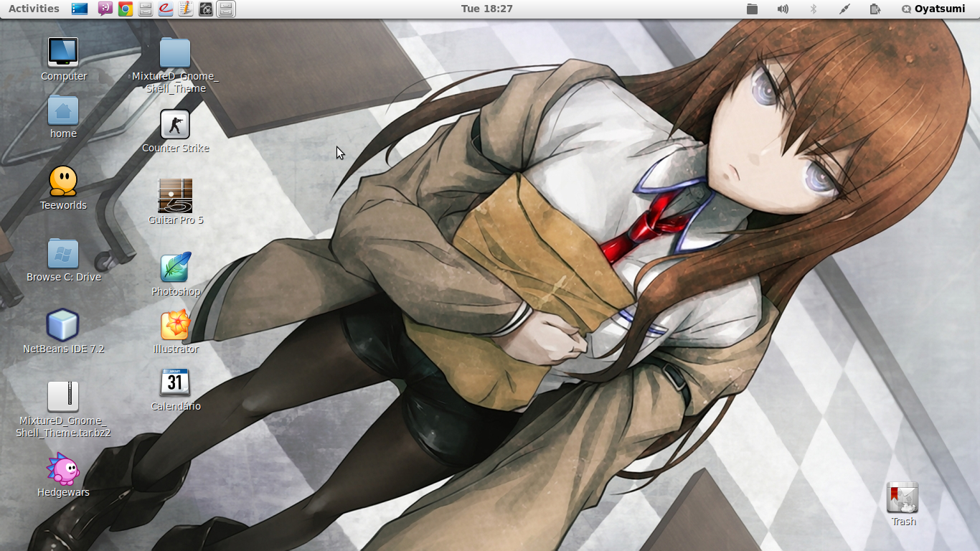
Task: Select the home folder on the desktop
Action: click(63, 110)
